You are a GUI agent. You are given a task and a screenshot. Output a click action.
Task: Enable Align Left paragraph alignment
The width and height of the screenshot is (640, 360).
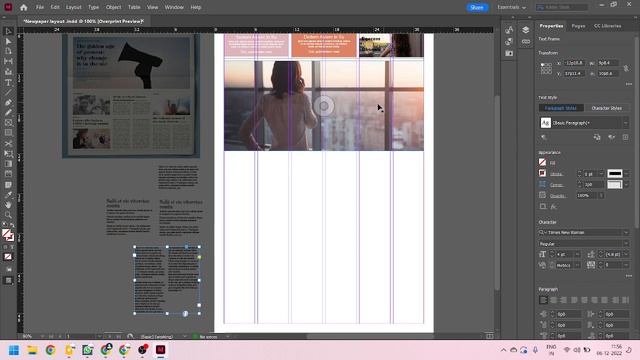click(x=543, y=300)
